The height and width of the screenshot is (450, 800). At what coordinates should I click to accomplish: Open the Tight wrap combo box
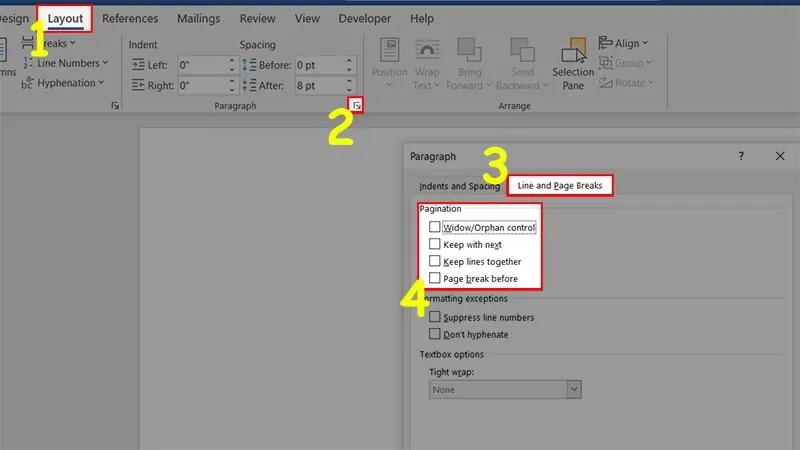505,390
